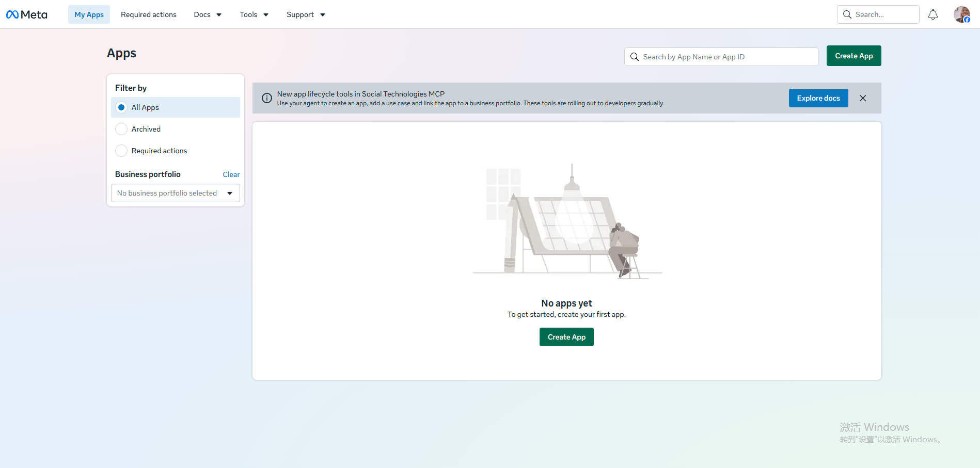
Task: Select the All Apps filter
Action: [176, 107]
